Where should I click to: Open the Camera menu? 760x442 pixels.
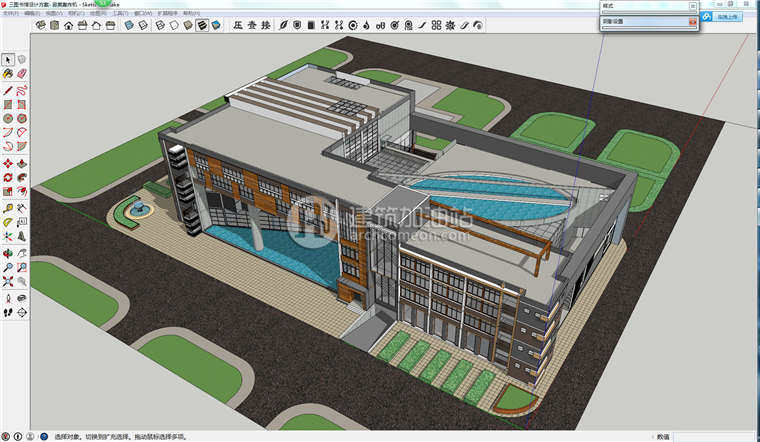(x=76, y=14)
